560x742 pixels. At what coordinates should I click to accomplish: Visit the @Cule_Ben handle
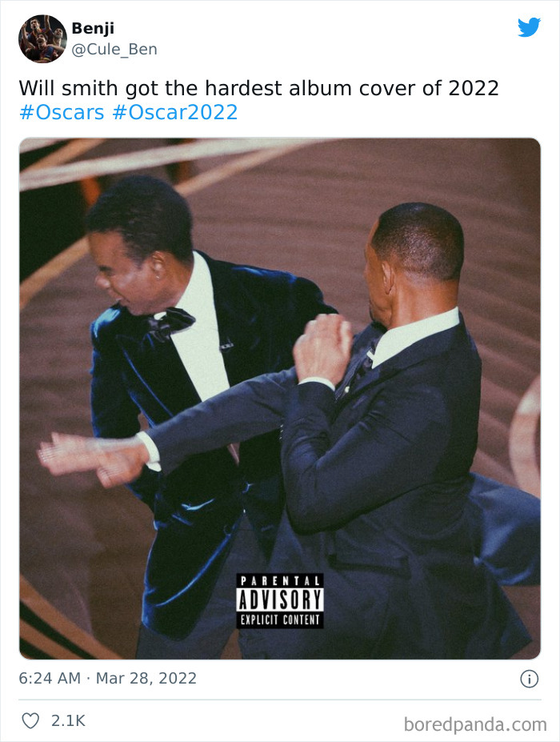coord(114,49)
